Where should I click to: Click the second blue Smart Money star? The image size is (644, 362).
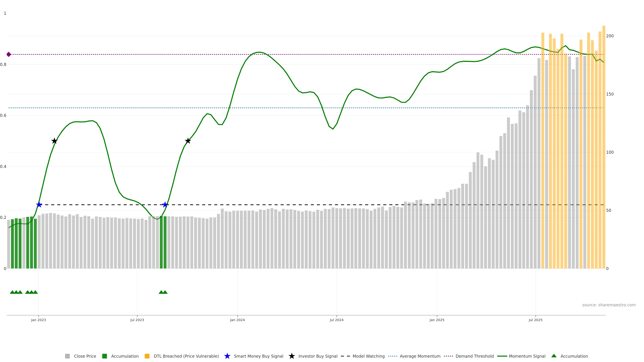pyautogui.click(x=165, y=205)
